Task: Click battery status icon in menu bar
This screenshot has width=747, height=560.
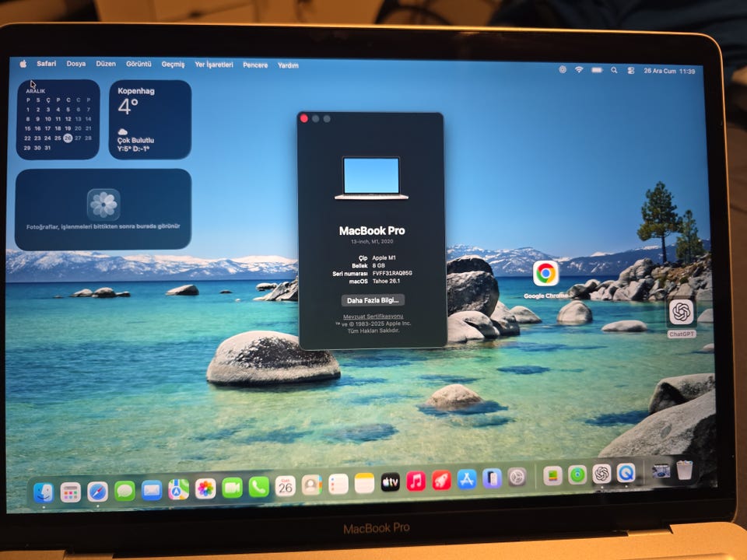Action: coord(597,70)
